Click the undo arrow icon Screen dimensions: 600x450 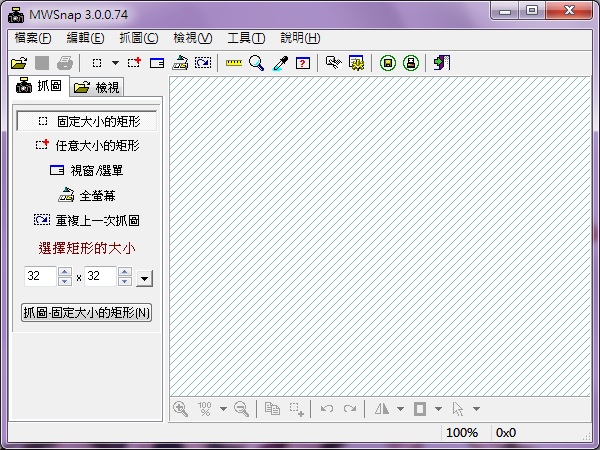pyautogui.click(x=326, y=409)
